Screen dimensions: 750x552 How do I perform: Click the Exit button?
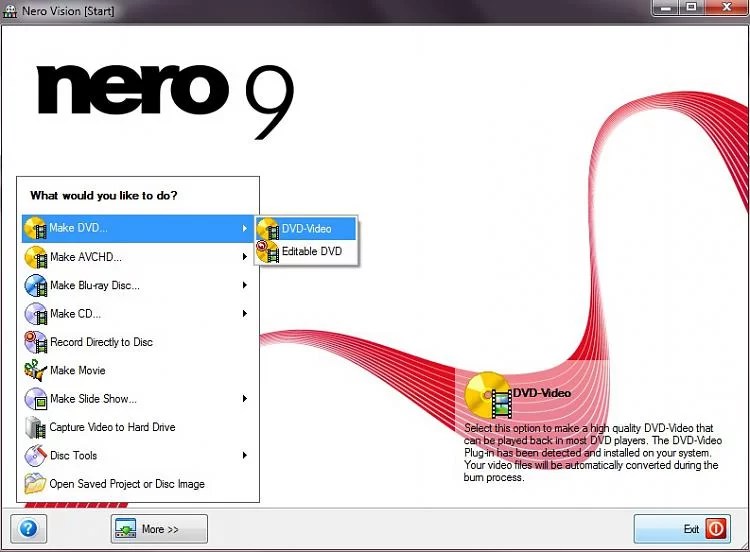[682, 529]
